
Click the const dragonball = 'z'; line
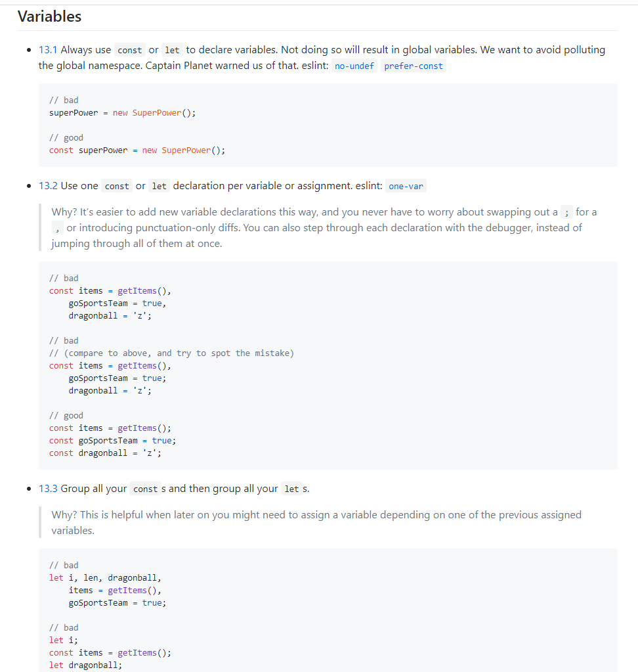point(105,453)
